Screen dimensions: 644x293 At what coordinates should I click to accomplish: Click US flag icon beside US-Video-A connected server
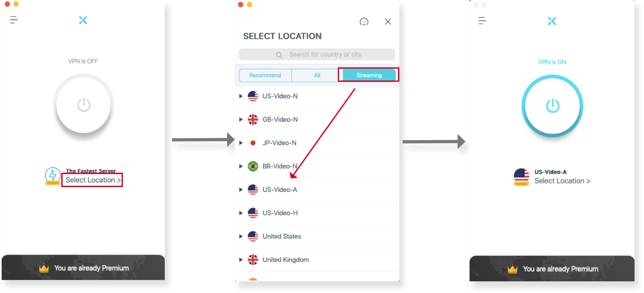click(x=521, y=177)
